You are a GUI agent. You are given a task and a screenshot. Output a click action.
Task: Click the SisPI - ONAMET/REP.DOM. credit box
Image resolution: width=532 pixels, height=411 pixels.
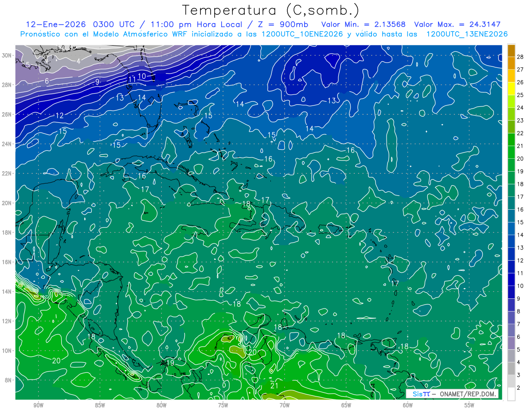coord(452,394)
